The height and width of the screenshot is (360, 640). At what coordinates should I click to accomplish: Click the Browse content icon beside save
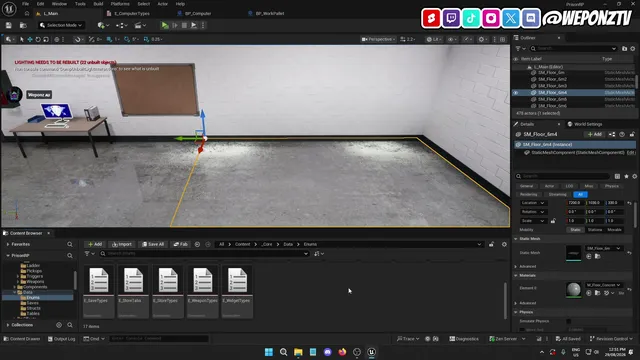click(23, 25)
